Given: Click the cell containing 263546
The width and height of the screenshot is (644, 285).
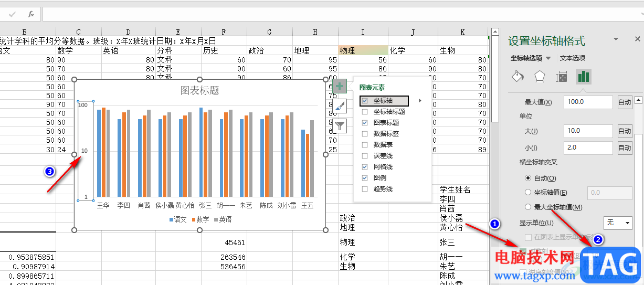Looking at the screenshot, I should pos(224,257).
